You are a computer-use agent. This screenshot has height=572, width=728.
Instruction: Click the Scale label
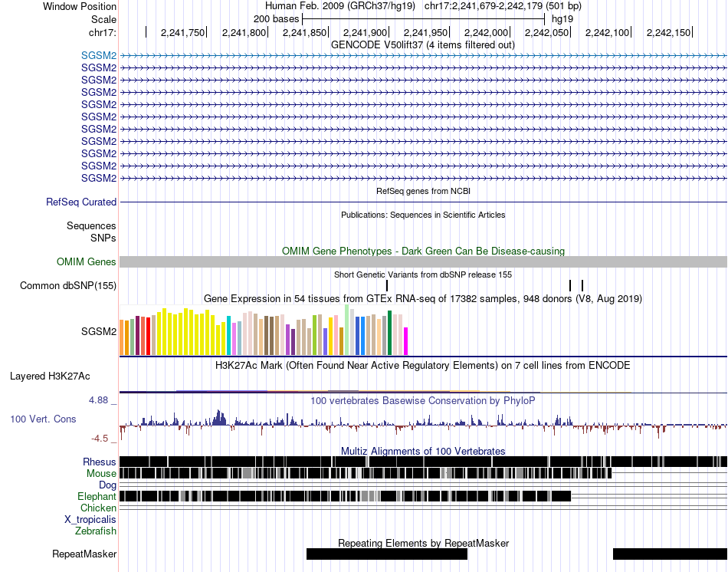tap(103, 19)
